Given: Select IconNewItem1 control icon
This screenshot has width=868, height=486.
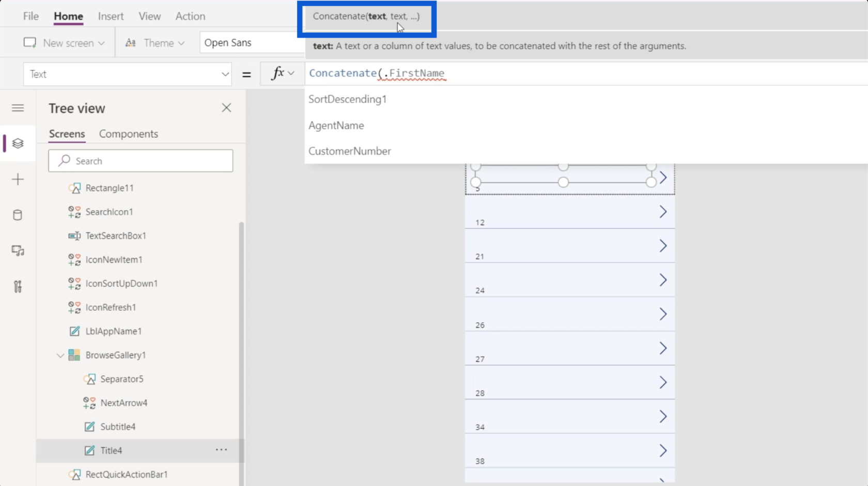Looking at the screenshot, I should pos(74,260).
